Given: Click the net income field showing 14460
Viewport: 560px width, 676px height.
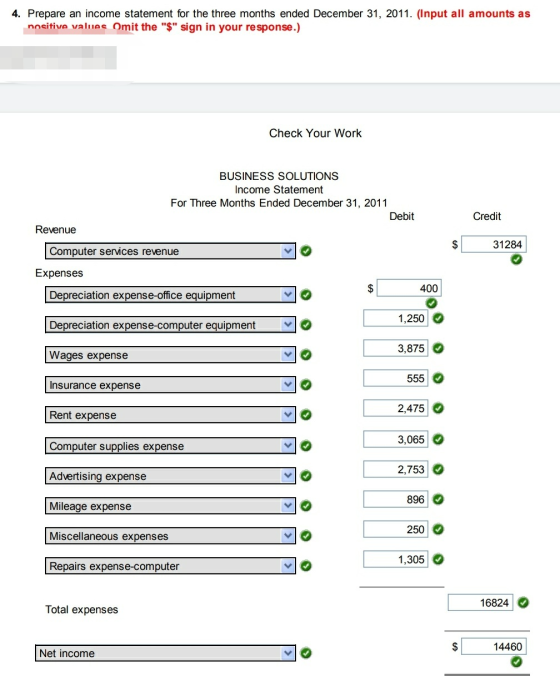Looking at the screenshot, I should click(x=494, y=647).
